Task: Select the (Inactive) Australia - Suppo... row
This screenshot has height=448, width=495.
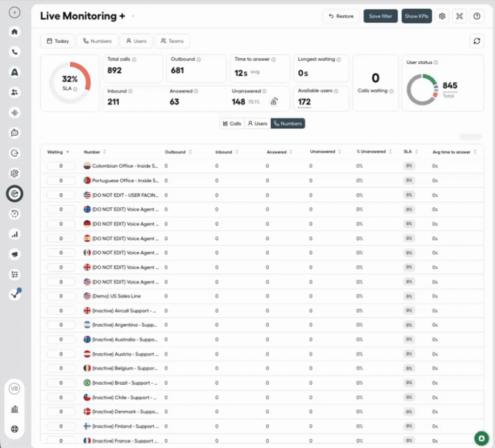Action: pos(262,339)
